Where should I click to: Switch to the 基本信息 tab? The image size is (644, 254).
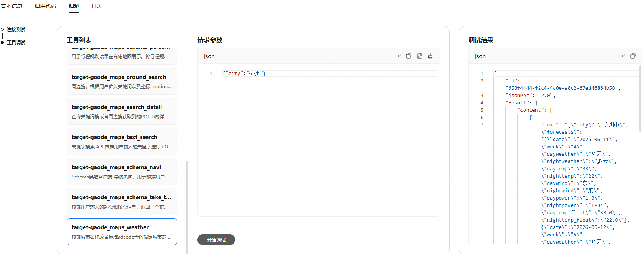tap(12, 6)
